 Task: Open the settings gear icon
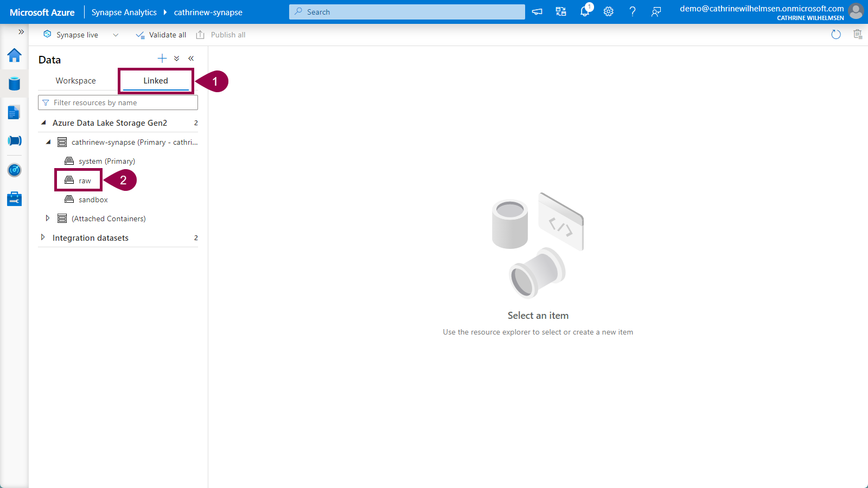609,12
